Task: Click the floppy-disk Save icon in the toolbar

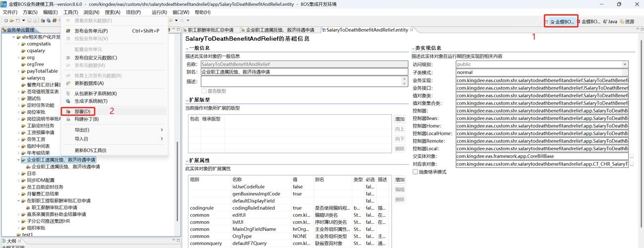Action: click(29, 20)
